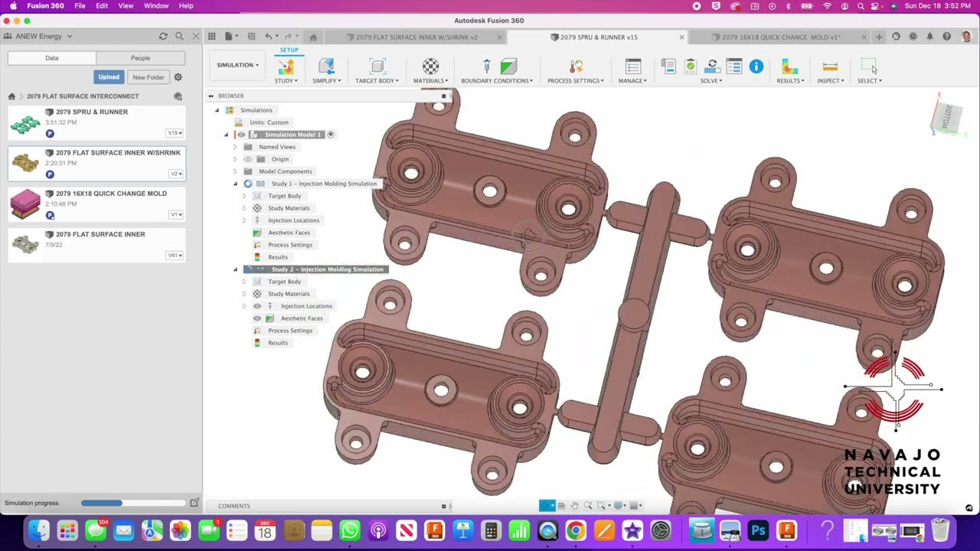980x551 pixels.
Task: Click the 2079 FLAT SURFACE INTERCONNECT breadcrumb
Action: [83, 96]
